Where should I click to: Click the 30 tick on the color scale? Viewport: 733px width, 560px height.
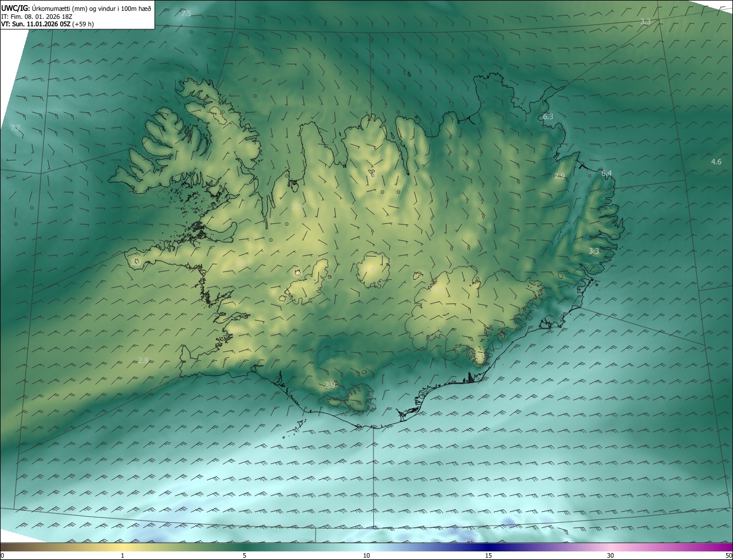coord(610,555)
